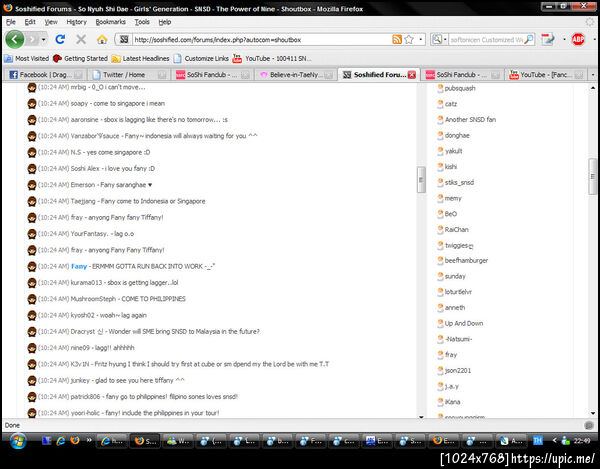This screenshot has width=600, height=469.
Task: Click user json2201 in online list
Action: pyautogui.click(x=458, y=370)
